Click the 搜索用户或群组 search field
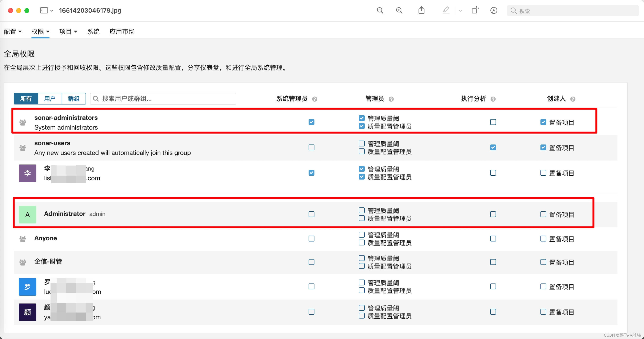This screenshot has height=339, width=644. tap(163, 98)
